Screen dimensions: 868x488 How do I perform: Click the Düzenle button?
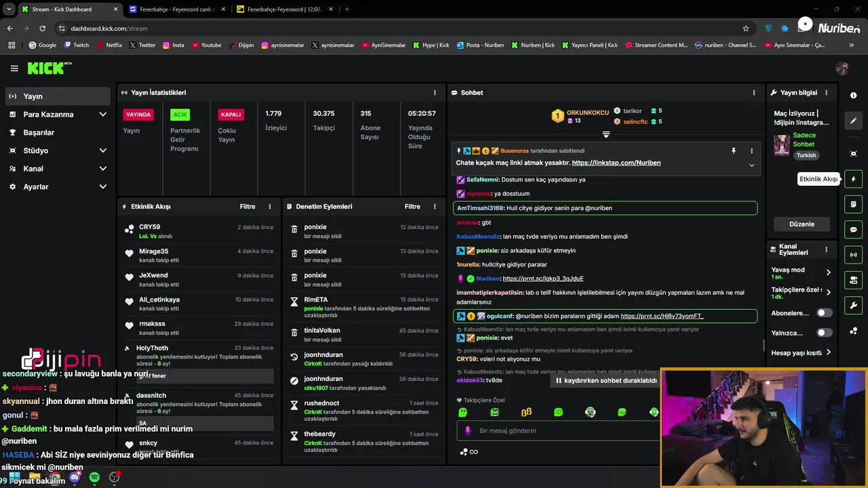click(802, 224)
